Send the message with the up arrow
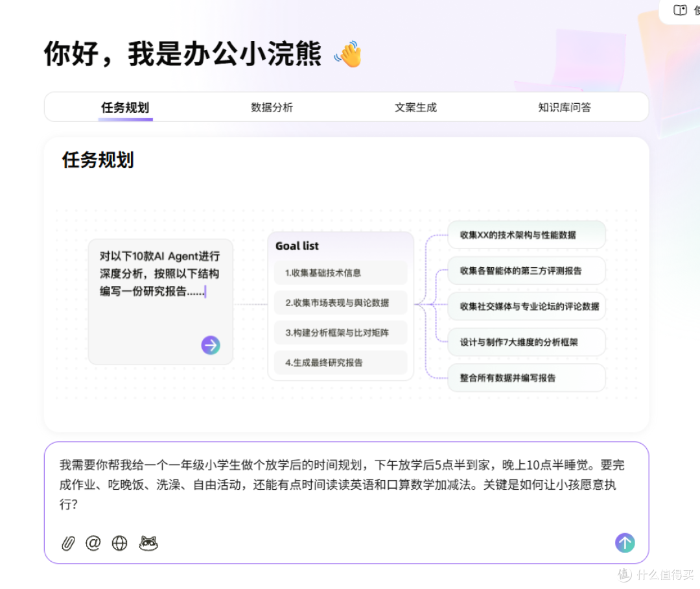The width and height of the screenshot is (700, 589). click(x=625, y=542)
